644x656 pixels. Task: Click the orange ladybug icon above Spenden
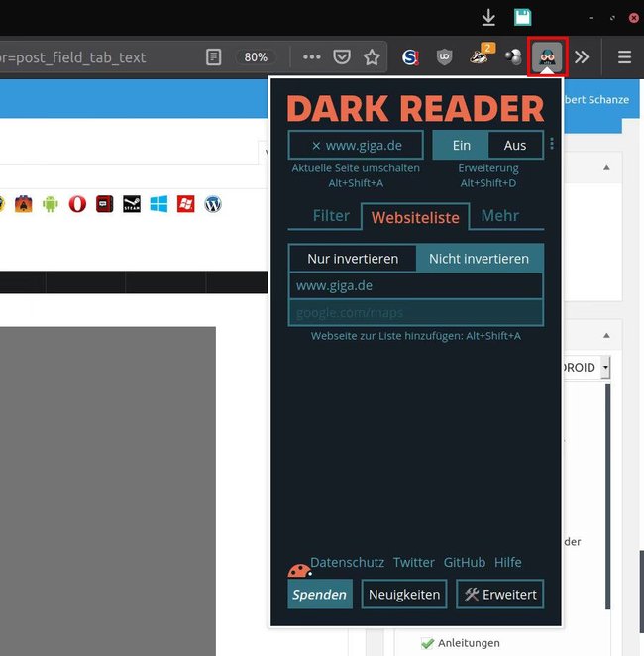tap(299, 570)
